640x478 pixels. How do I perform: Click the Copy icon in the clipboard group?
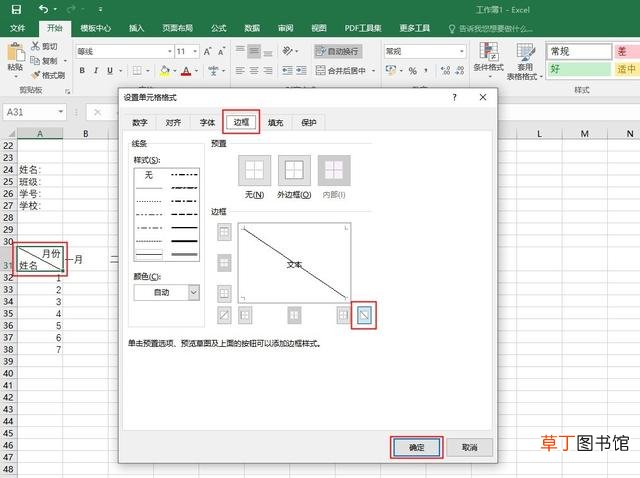(35, 60)
